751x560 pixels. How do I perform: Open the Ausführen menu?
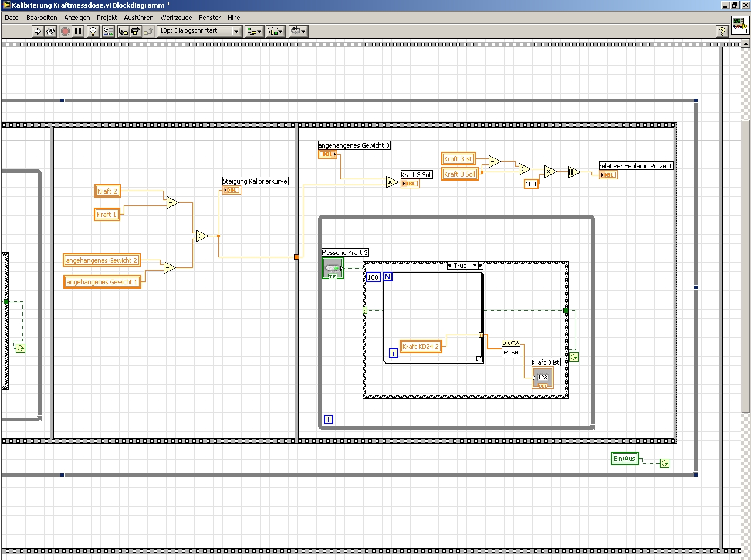138,18
